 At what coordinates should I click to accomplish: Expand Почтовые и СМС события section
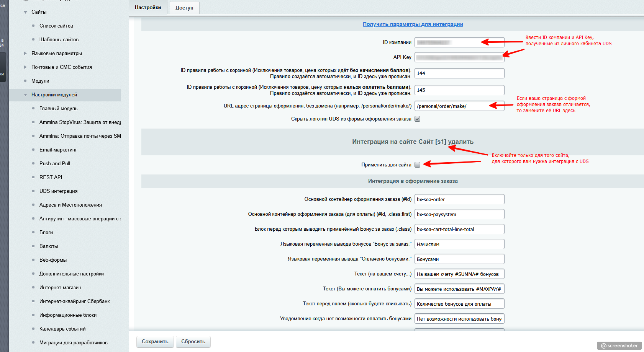(x=25, y=67)
